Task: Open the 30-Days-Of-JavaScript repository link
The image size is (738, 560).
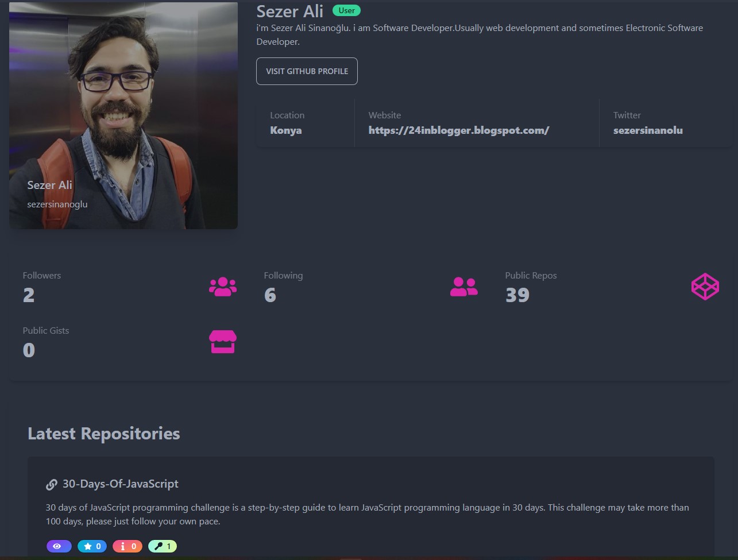Action: click(x=121, y=484)
